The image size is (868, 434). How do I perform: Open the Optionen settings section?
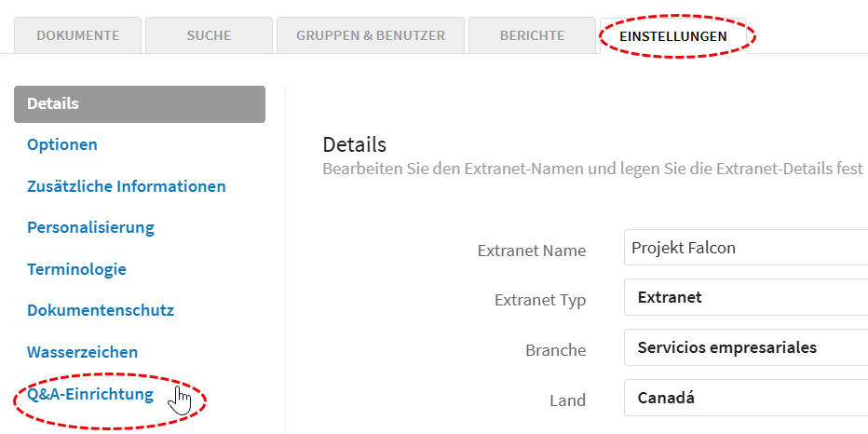[x=62, y=144]
